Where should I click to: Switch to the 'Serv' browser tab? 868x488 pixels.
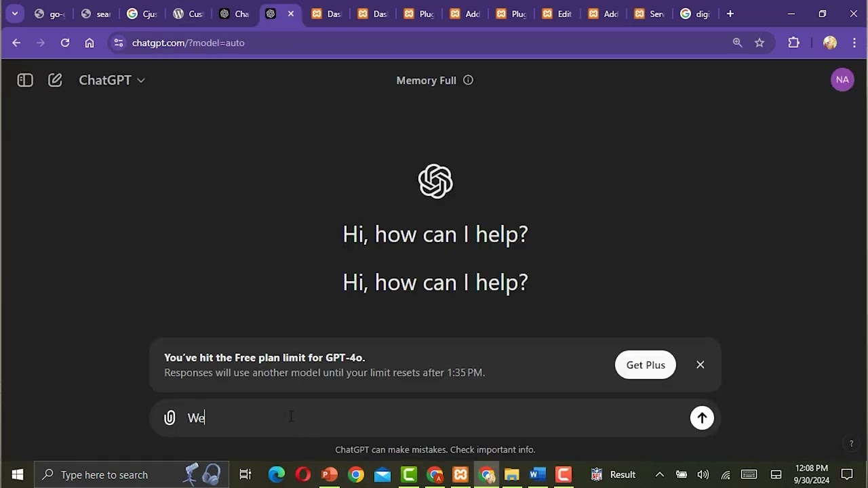pyautogui.click(x=648, y=14)
